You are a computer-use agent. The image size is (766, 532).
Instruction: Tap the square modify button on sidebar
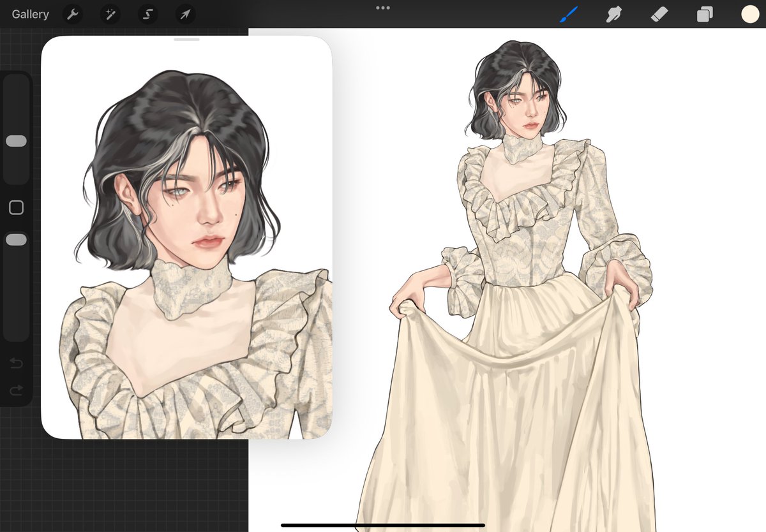[x=16, y=207]
